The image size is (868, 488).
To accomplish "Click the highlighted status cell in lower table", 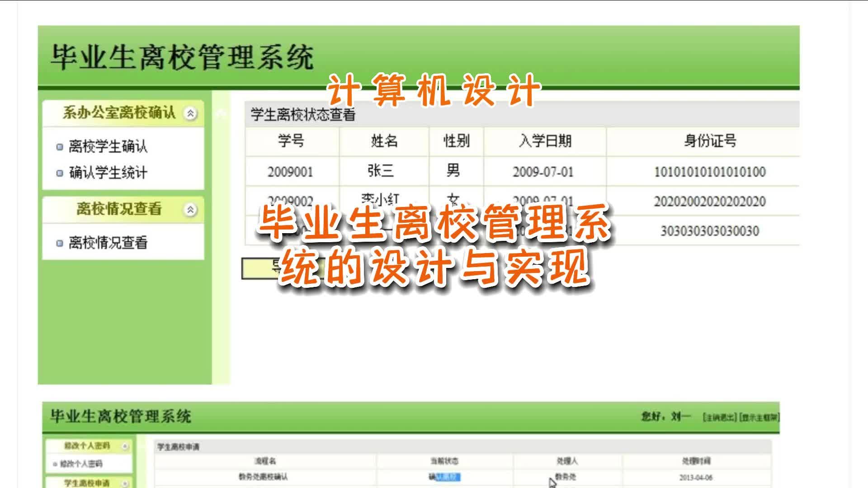I will (x=444, y=477).
